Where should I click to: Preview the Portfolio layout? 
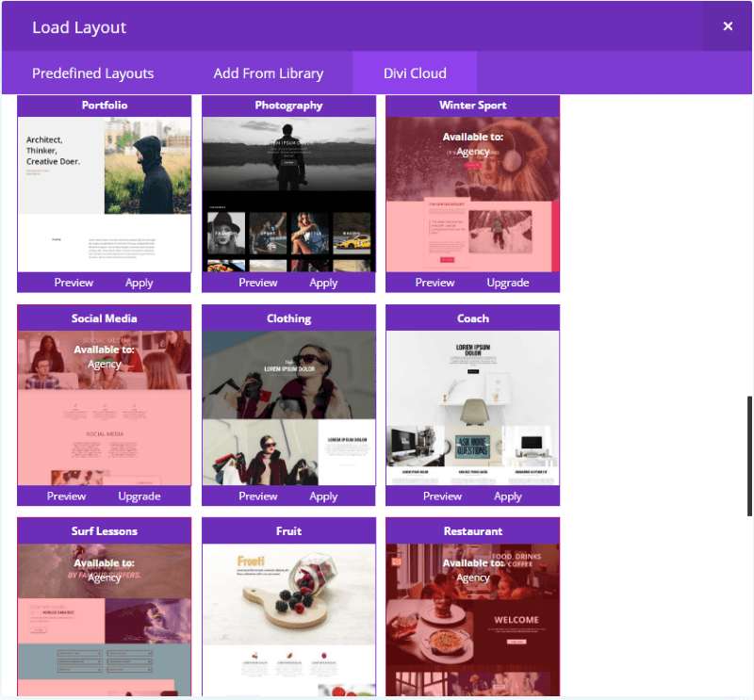point(74,283)
